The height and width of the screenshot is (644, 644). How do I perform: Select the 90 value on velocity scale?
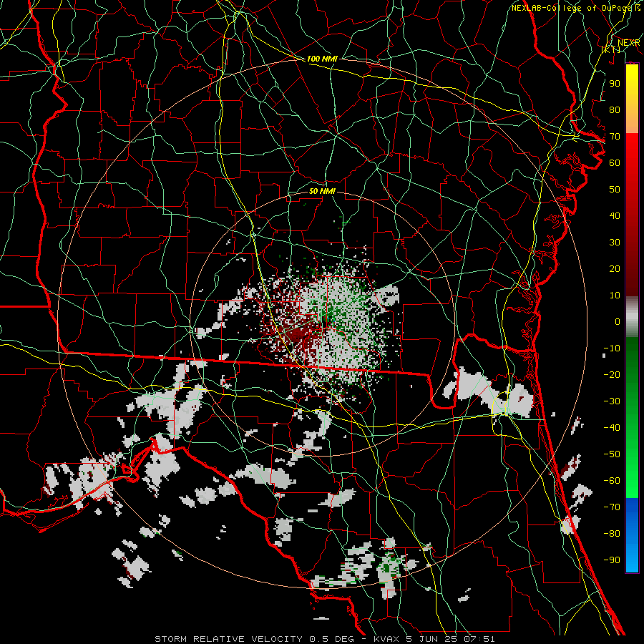[x=615, y=84]
